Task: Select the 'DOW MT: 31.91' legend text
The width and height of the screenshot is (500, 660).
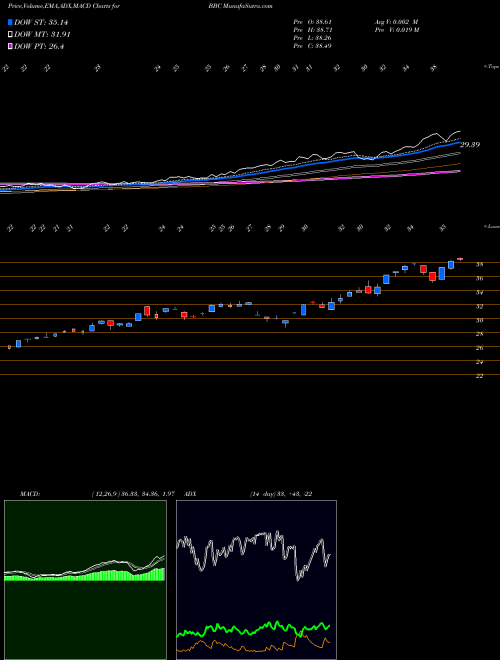Action: pyautogui.click(x=42, y=35)
